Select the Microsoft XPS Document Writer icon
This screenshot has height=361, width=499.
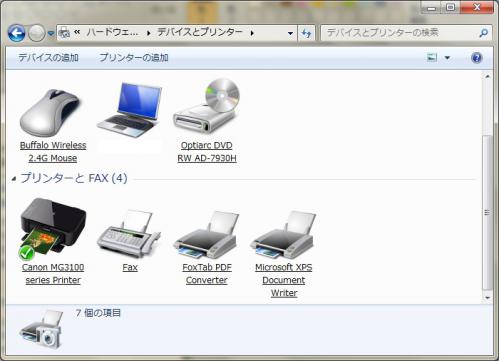(283, 235)
